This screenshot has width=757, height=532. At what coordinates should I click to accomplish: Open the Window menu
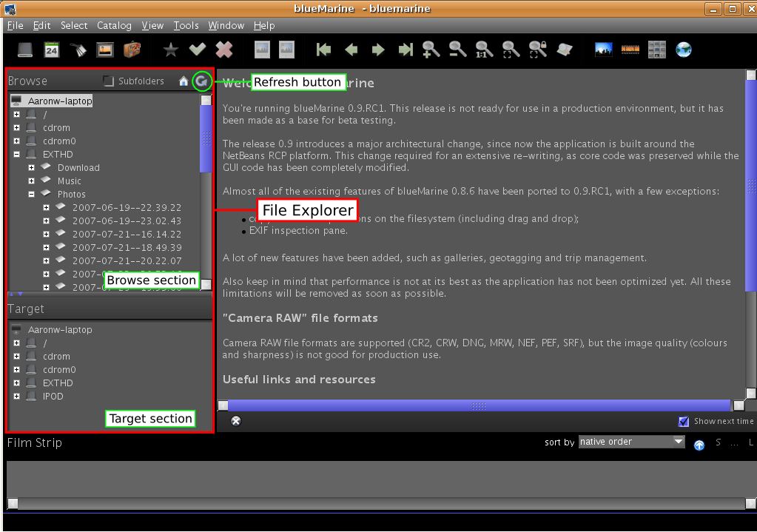coord(226,26)
